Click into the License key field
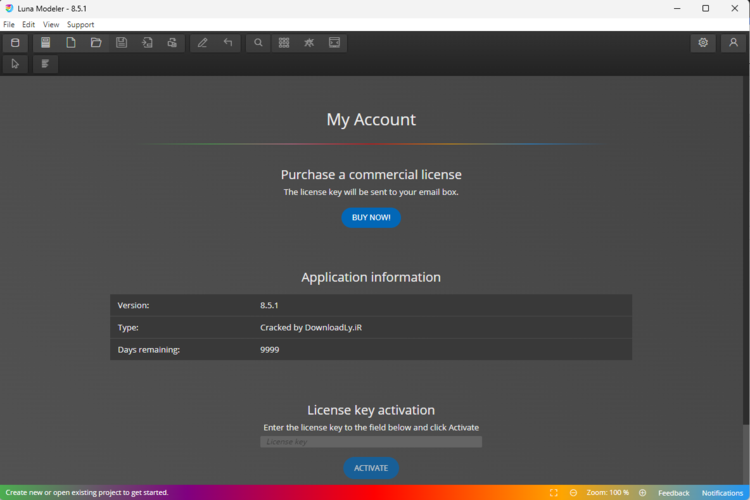750x500 pixels. click(x=370, y=442)
